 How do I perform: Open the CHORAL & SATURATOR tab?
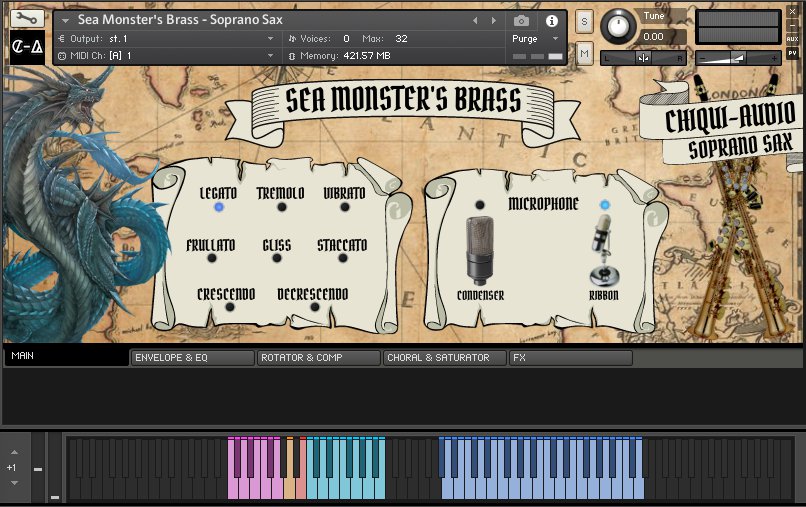point(444,357)
